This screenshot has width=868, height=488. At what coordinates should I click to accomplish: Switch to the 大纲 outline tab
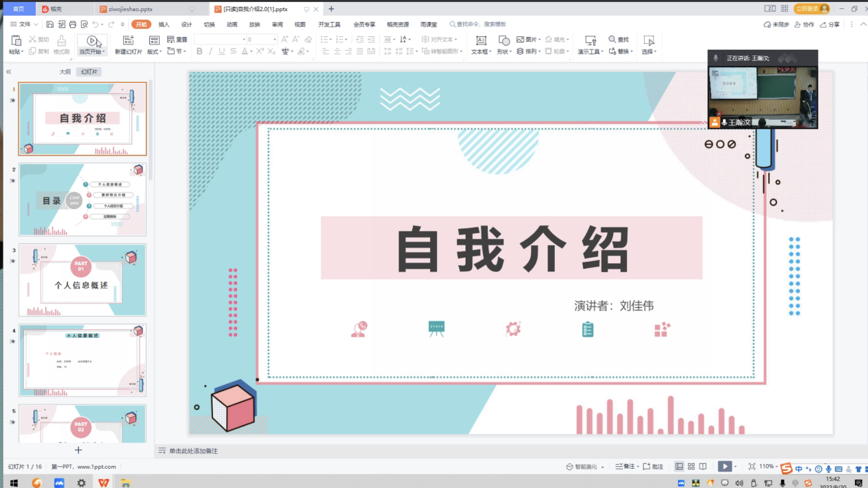[64, 71]
